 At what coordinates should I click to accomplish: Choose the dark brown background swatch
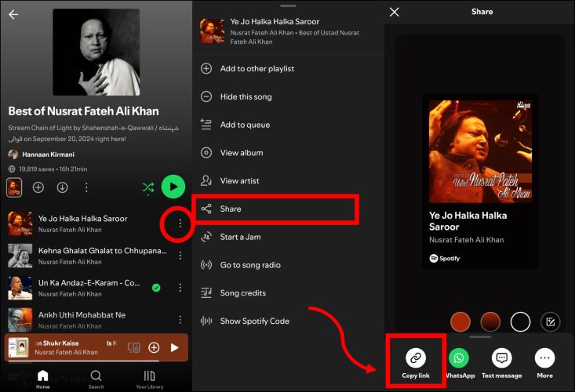point(490,321)
